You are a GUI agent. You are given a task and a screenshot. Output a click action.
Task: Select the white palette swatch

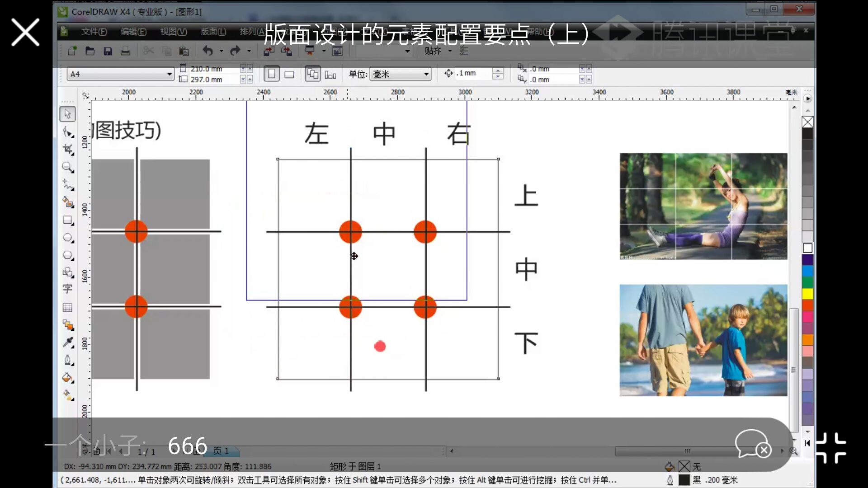click(807, 248)
